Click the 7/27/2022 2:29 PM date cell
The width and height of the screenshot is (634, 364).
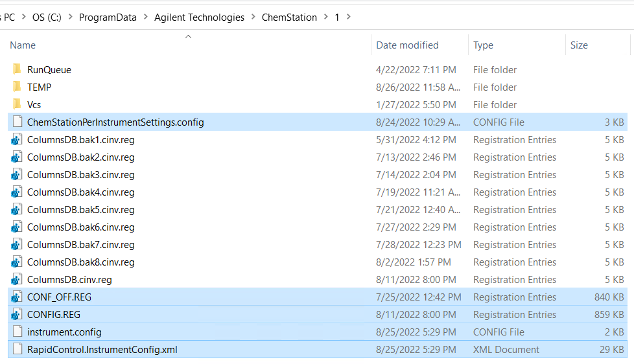tap(416, 227)
